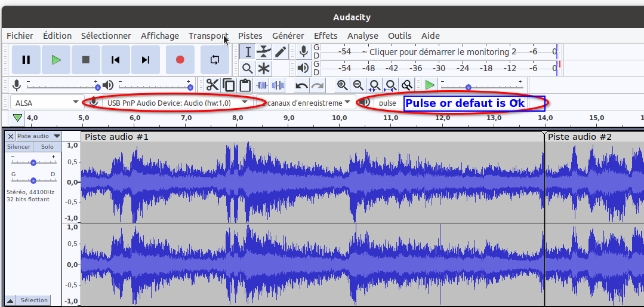The height and width of the screenshot is (307, 644).
Task: Open the Générer menu
Action: 288,36
